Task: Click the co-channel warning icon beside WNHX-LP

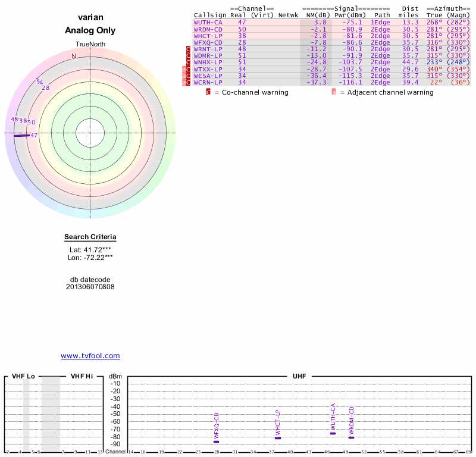Action: coord(188,62)
